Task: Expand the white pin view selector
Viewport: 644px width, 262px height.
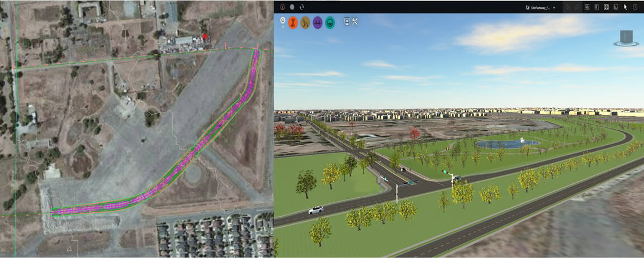Action: [x=282, y=22]
